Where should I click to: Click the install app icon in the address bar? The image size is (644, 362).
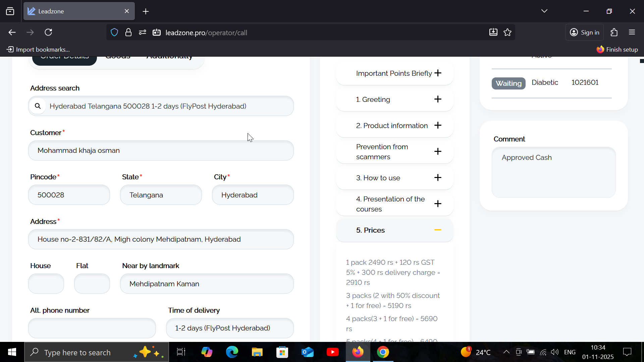click(493, 33)
